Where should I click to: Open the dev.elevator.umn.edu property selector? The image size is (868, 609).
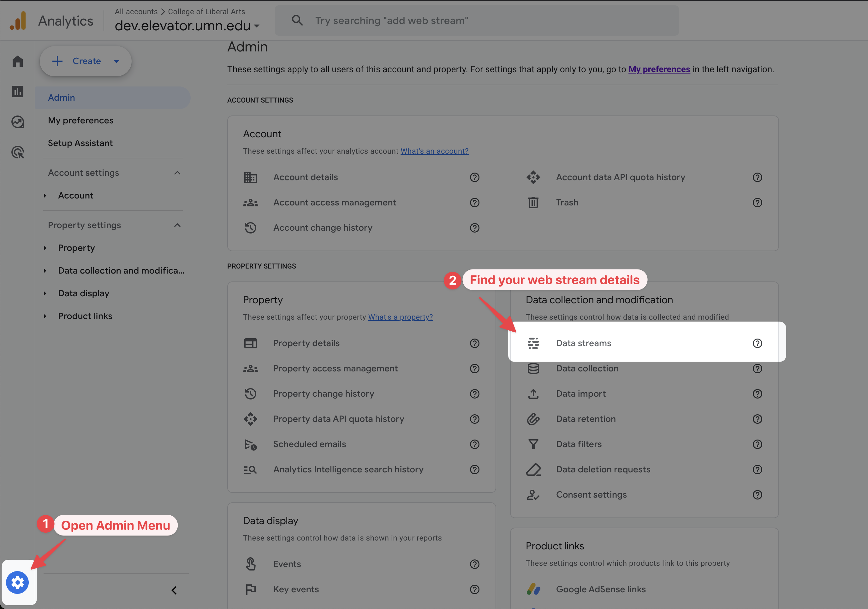click(x=187, y=26)
